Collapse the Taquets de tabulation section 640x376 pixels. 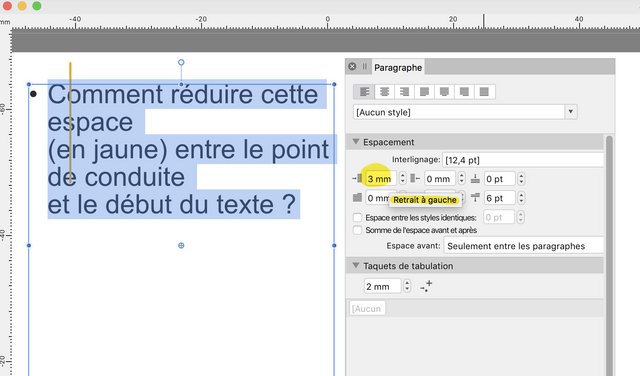356,265
